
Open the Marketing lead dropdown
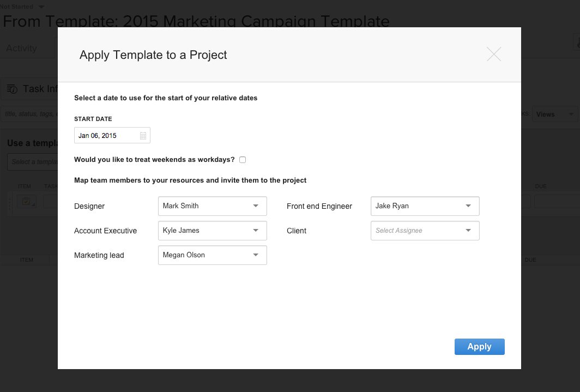(212, 255)
